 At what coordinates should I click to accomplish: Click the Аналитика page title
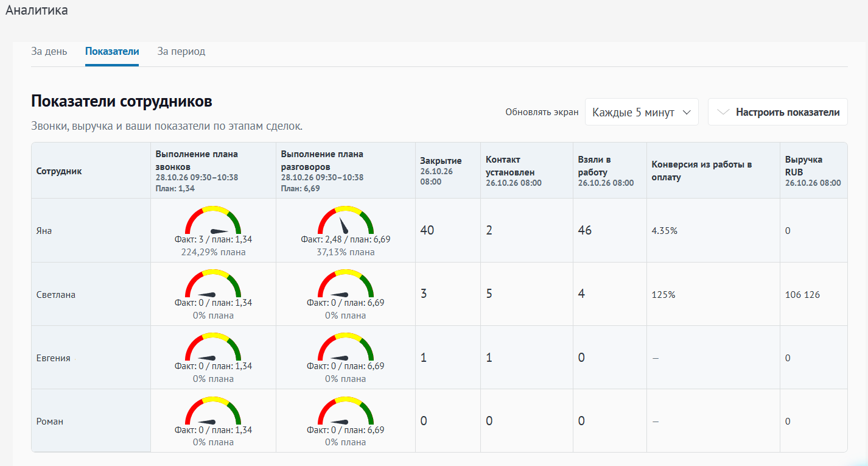tap(37, 10)
